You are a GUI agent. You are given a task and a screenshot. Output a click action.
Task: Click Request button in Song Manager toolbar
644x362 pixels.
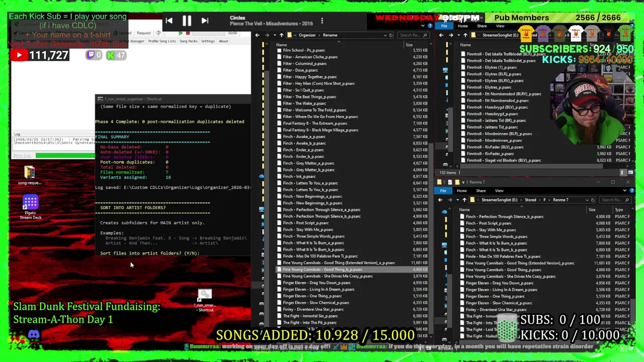point(144,33)
